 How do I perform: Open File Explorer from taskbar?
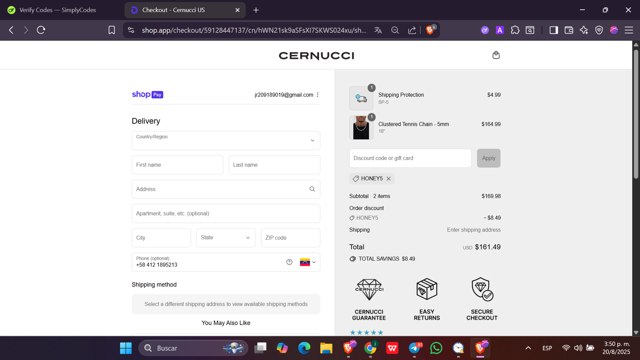(x=326, y=348)
